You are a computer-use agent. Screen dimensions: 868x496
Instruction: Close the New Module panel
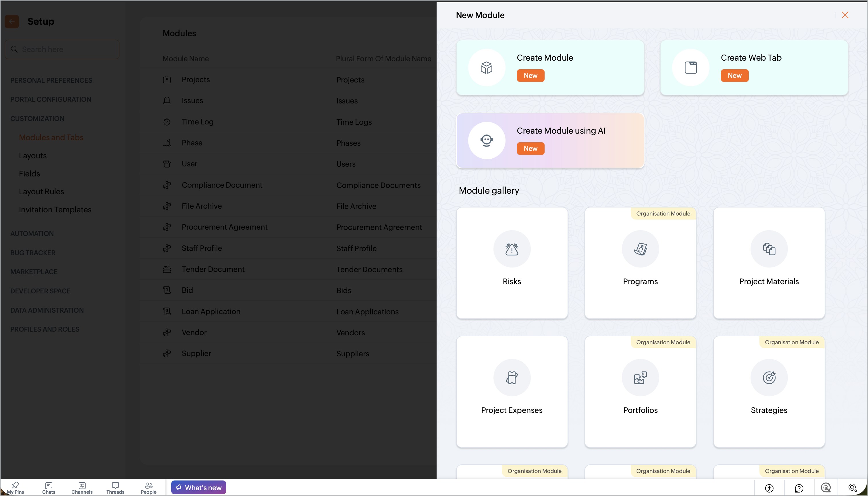(x=845, y=15)
